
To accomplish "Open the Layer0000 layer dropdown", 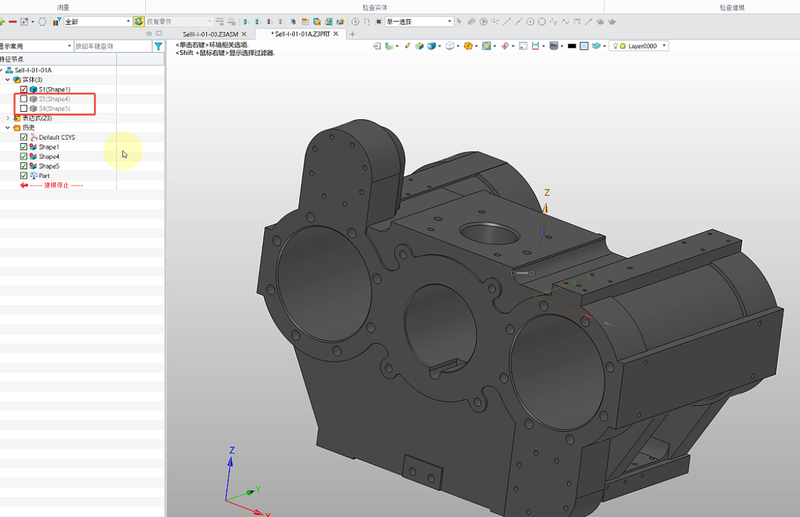I will click(664, 46).
